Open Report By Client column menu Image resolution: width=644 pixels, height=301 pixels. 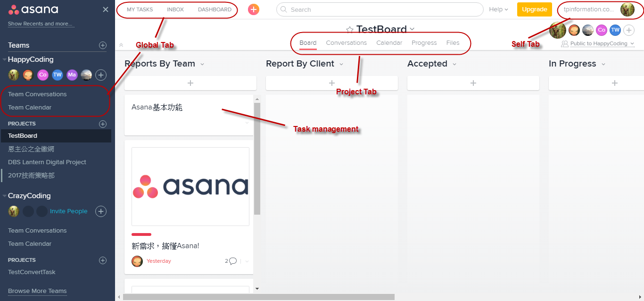(341, 64)
